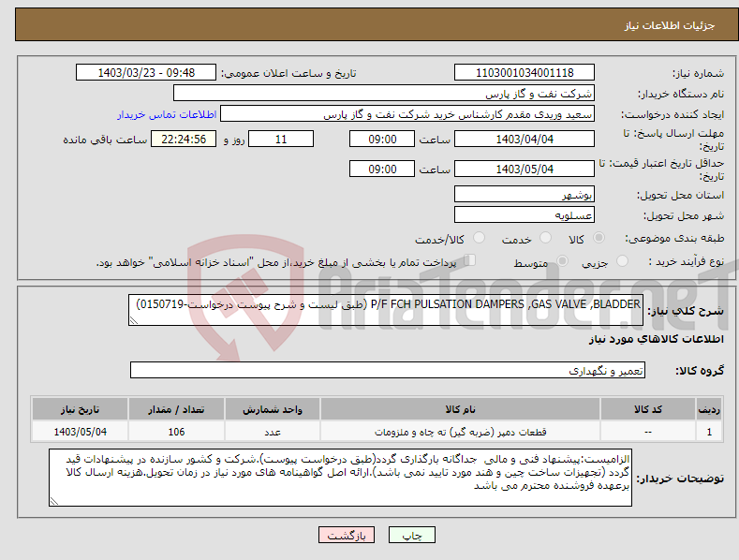Viewport: 739px width, 560px height.
Task: Click the بازگشت (back) button
Action: [347, 535]
